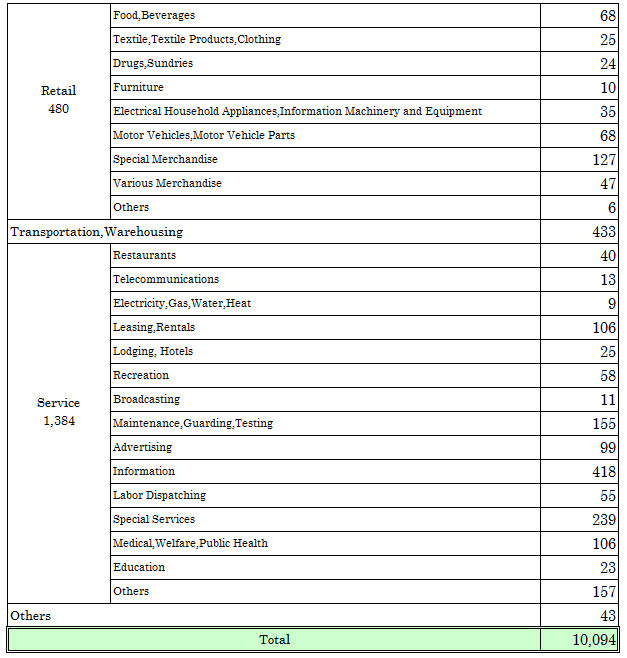Select 'Maintenance,Guarding,Testing' cell
Viewport: 627px width, 658px height.
pyautogui.click(x=325, y=423)
